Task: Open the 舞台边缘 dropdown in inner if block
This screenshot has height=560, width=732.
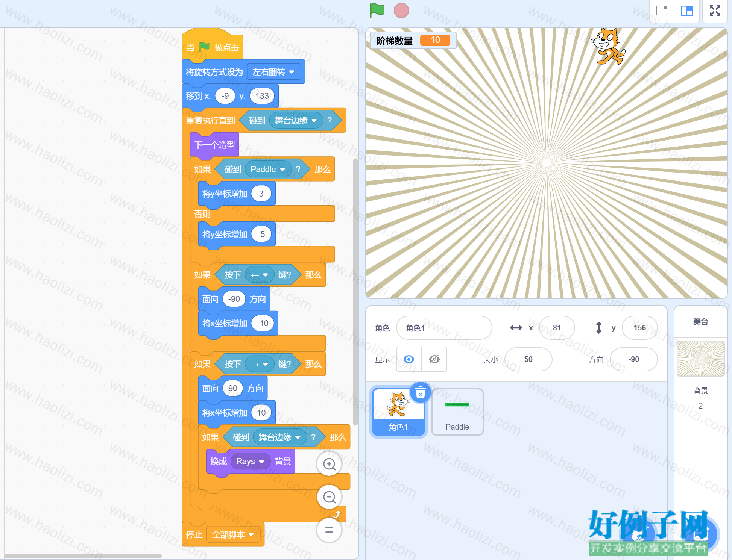Action: click(x=279, y=437)
